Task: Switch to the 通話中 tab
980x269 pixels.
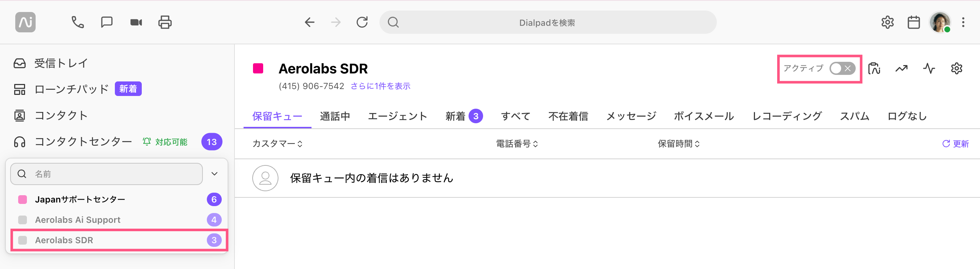Action: pyautogui.click(x=335, y=116)
